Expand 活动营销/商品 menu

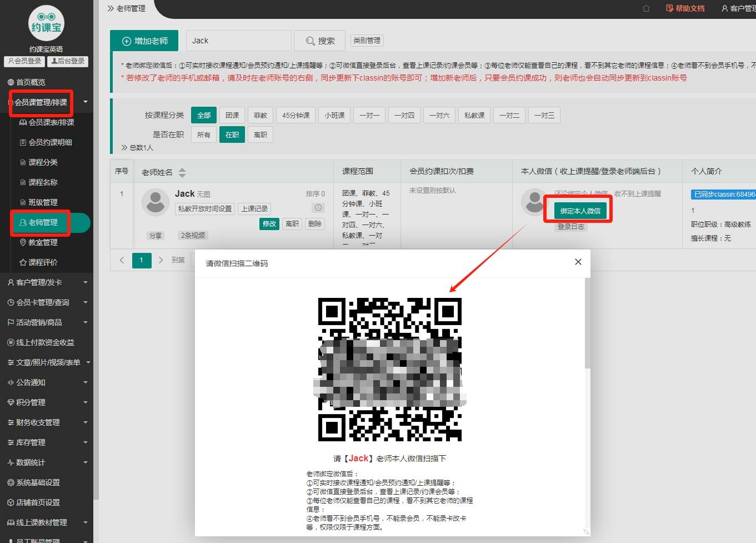47,322
